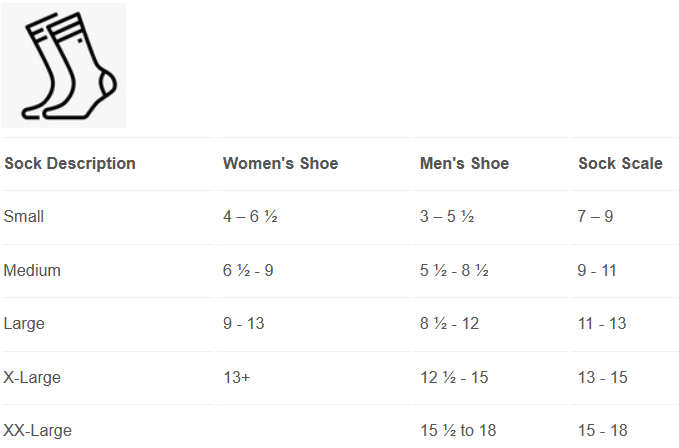Screen dimensions: 679x448
Task: Click the Sock Description column header
Action: pyautogui.click(x=70, y=164)
